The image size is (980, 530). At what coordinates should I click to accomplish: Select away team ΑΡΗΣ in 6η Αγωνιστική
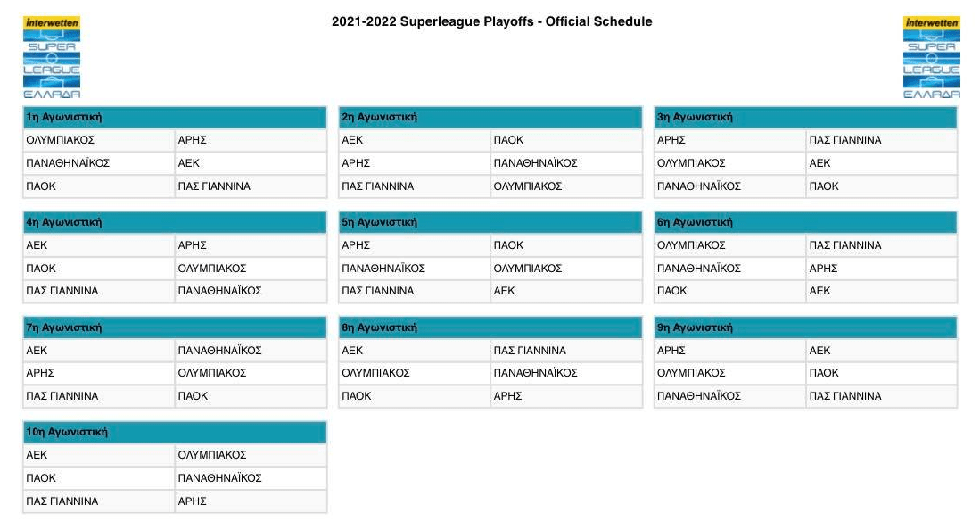click(x=823, y=269)
